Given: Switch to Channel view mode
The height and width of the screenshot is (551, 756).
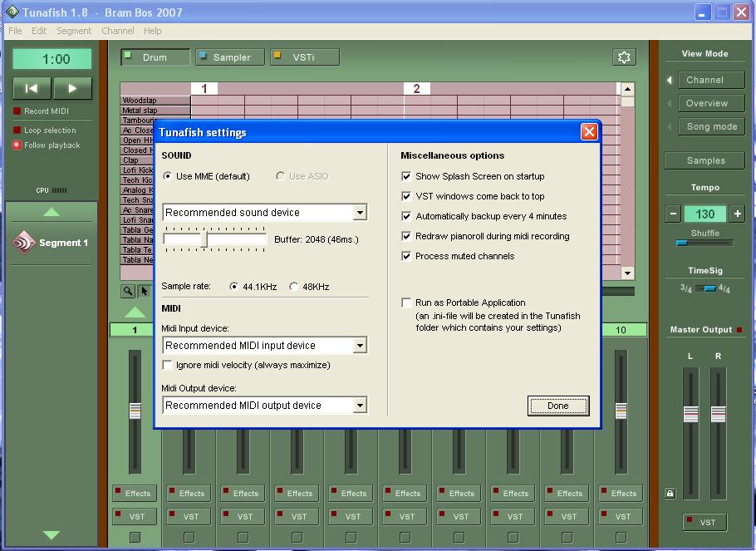Looking at the screenshot, I should point(711,80).
